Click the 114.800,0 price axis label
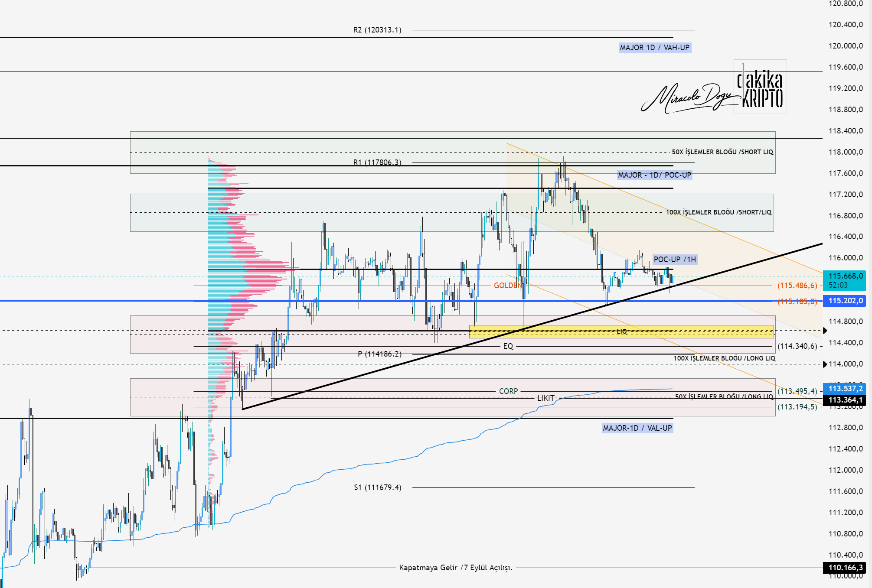The width and height of the screenshot is (872, 588). pos(846,322)
